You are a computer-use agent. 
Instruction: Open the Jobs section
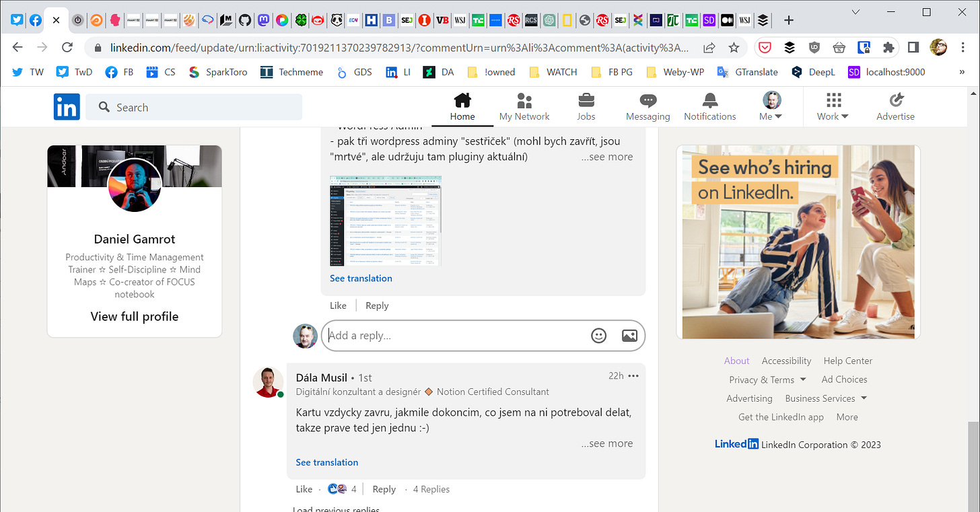point(586,108)
